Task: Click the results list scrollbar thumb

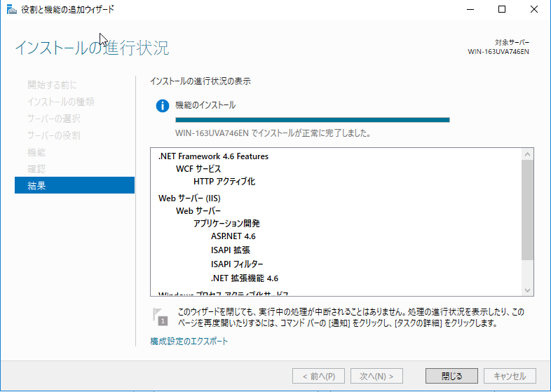Action: pos(528,210)
